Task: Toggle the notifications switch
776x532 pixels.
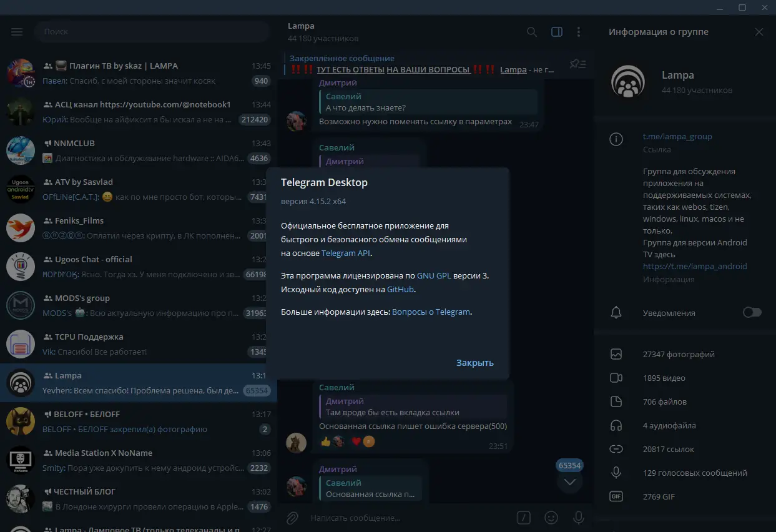Action: pyautogui.click(x=752, y=312)
